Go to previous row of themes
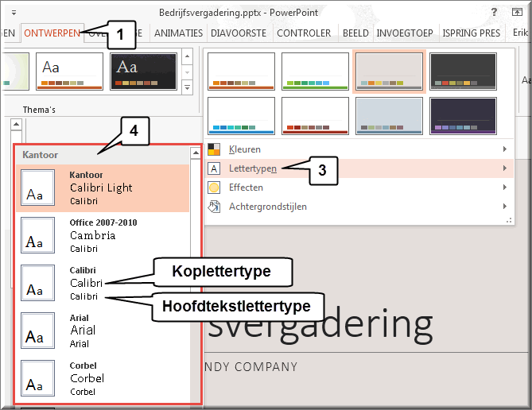Viewport: 532px width, 410px height. [x=188, y=56]
